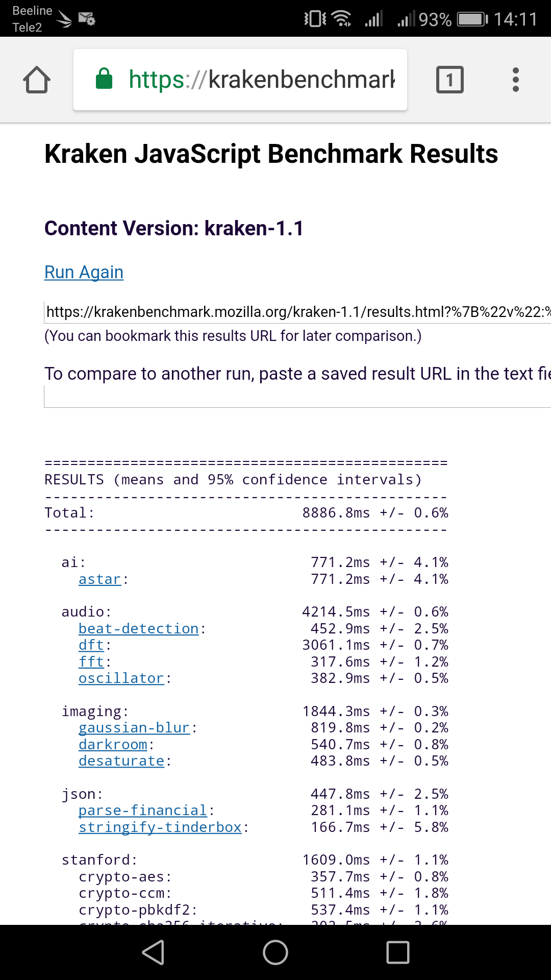The width and height of the screenshot is (551, 980).
Task: Tap the battery icon in status bar
Action: click(x=472, y=19)
